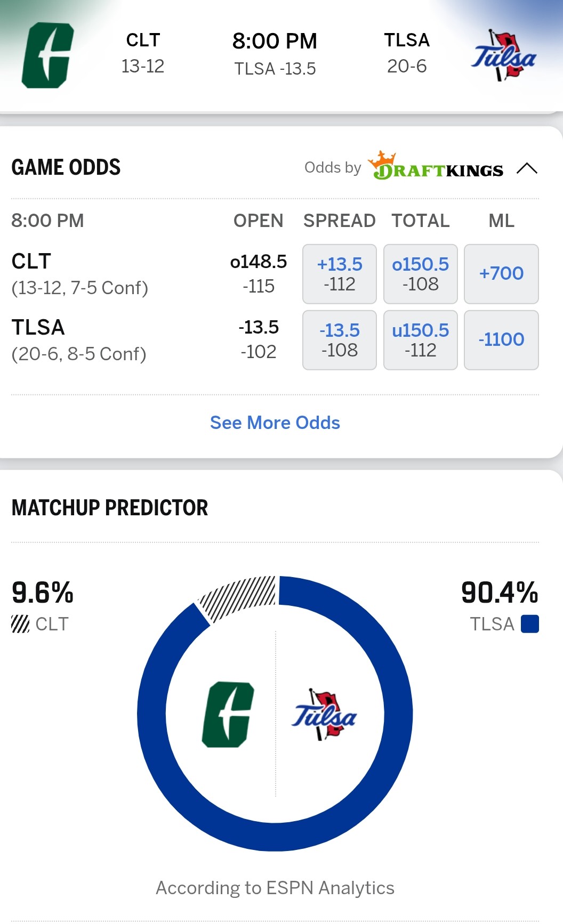
Task: Tap Charlotte logo inside predictor chart
Action: pyautogui.click(x=228, y=714)
